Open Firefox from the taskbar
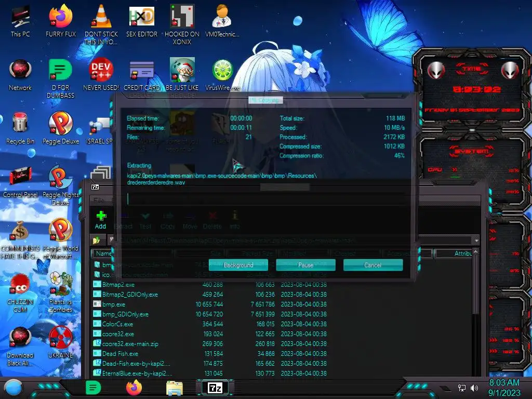The image size is (532, 399). point(134,388)
